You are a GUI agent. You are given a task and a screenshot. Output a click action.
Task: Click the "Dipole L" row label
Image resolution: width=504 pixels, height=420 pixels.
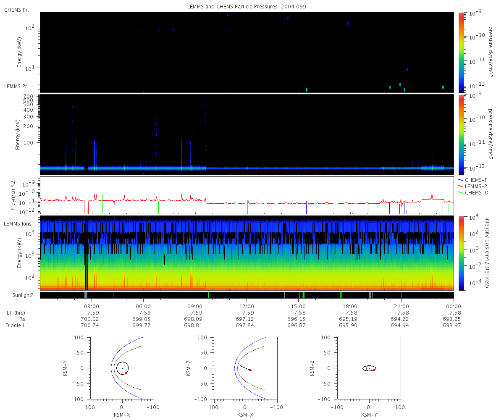pyautogui.click(x=16, y=325)
